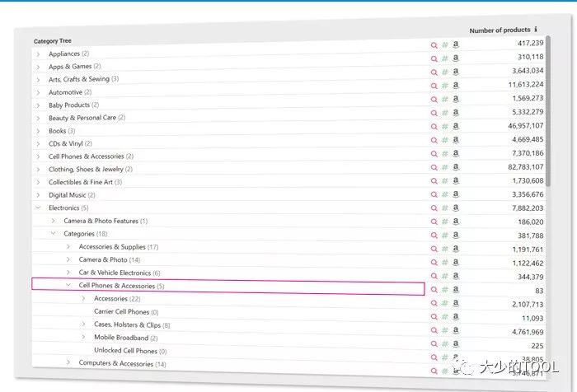Image resolution: width=577 pixels, height=392 pixels.
Task: Collapse highlighted Cell Phones & Accessories (5)
Action: click(68, 285)
